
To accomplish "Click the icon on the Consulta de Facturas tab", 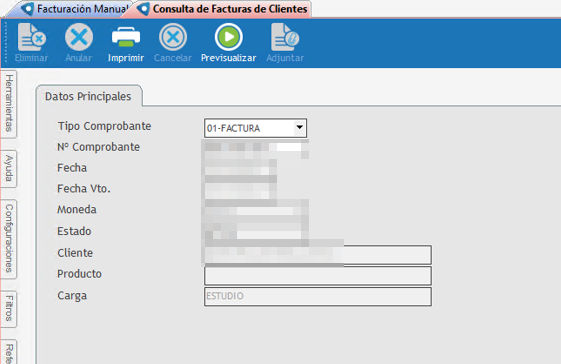I will pos(143,9).
